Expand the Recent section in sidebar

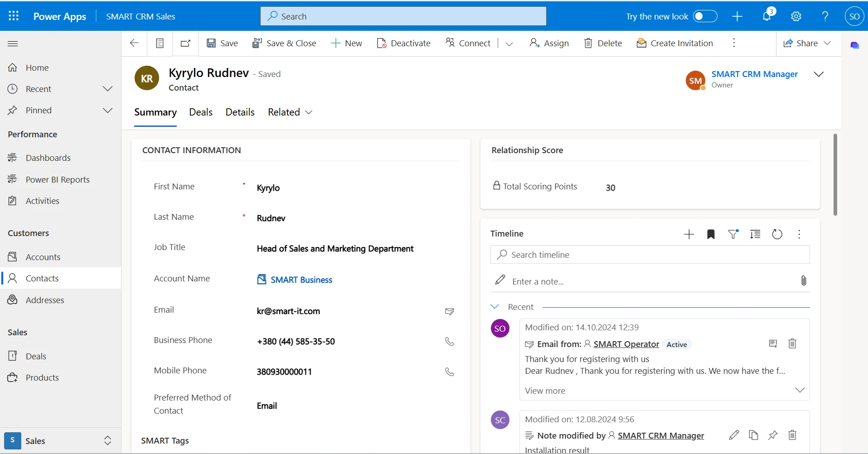(x=107, y=89)
